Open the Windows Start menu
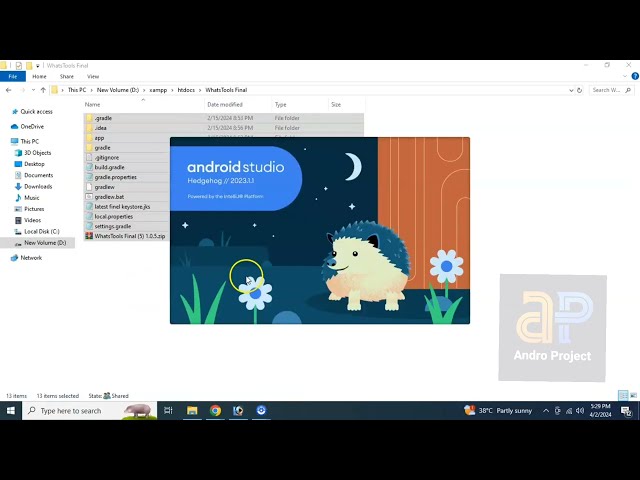The height and width of the screenshot is (480, 640). pyautogui.click(x=11, y=411)
